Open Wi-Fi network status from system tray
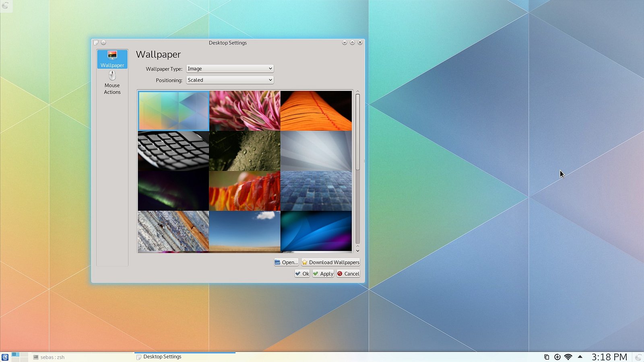Image resolution: width=644 pixels, height=362 pixels. click(568, 357)
